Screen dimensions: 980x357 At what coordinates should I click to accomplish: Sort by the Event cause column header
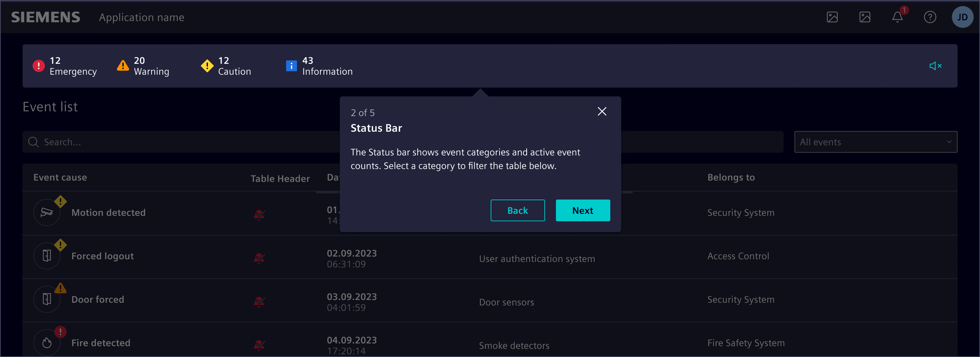60,177
